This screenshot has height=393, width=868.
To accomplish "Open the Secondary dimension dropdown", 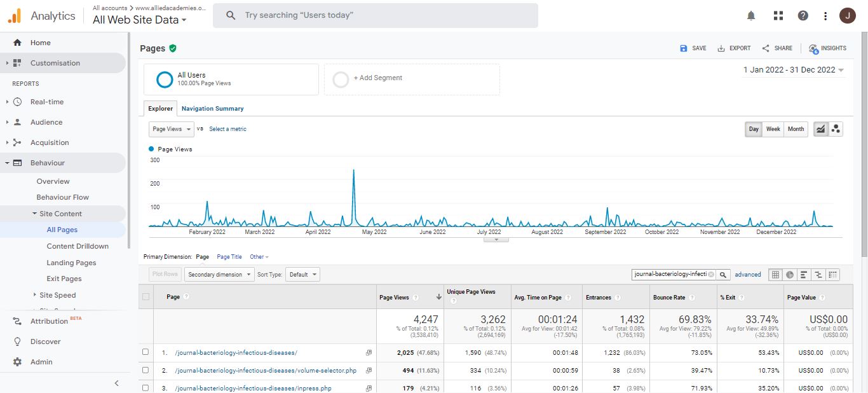I will 218,275.
